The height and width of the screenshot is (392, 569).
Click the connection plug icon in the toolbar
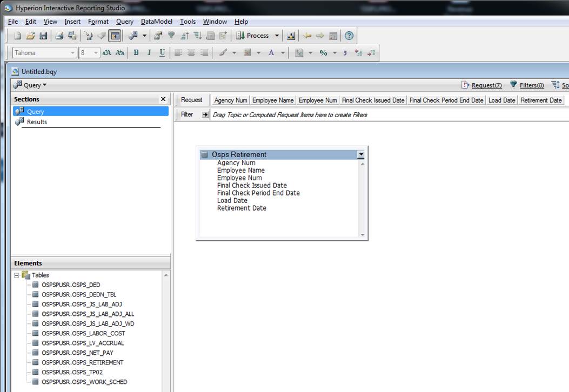point(88,36)
